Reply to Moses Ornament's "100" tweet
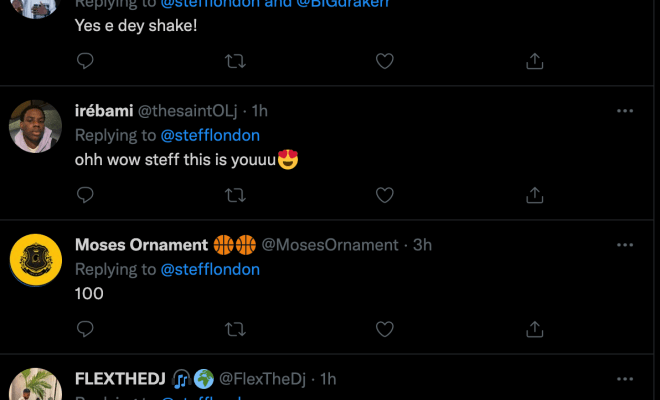 coord(85,329)
